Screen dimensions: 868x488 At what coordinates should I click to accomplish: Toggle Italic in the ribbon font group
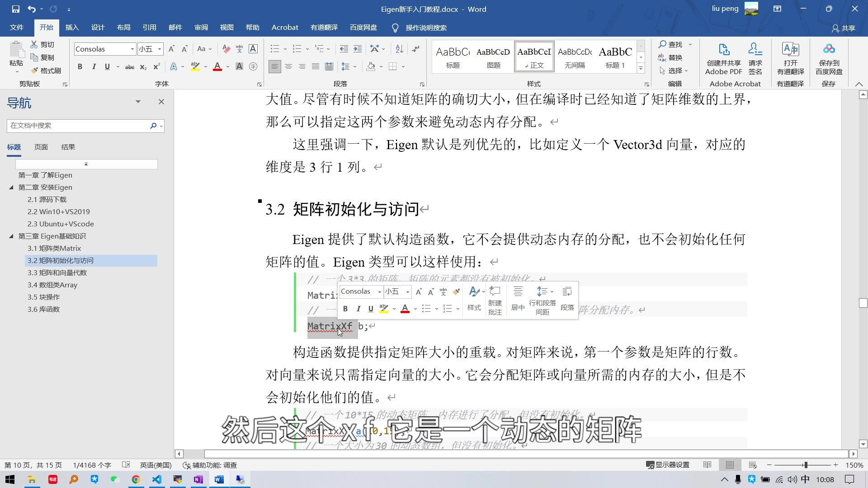point(94,67)
